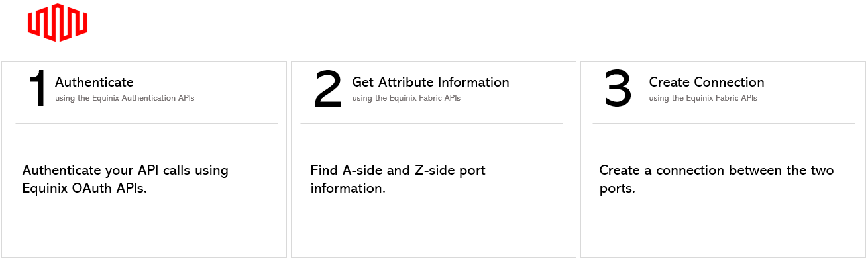Open the Get Attribute Information heading
The width and height of the screenshot is (868, 260).
tap(431, 82)
